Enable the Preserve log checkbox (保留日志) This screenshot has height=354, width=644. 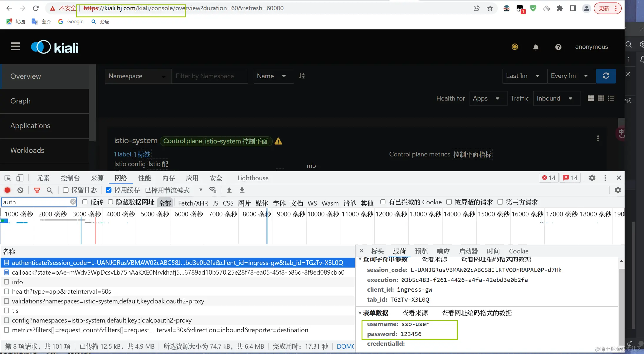pyautogui.click(x=66, y=190)
